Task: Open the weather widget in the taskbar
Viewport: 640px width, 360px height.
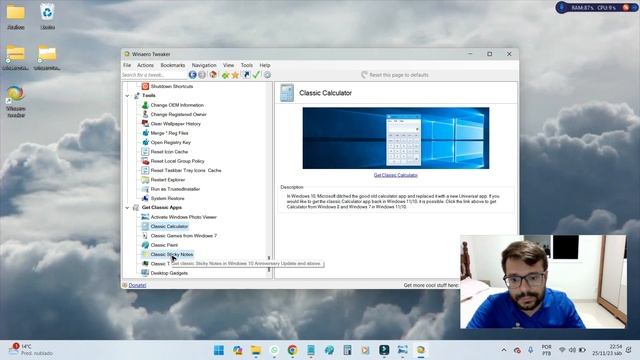Action: [31, 350]
